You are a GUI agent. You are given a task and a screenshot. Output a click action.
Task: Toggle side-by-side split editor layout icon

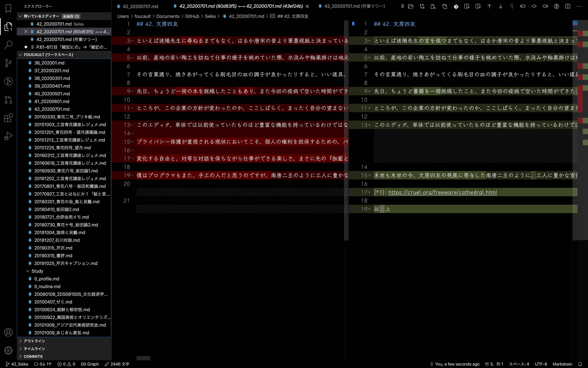(568, 6)
